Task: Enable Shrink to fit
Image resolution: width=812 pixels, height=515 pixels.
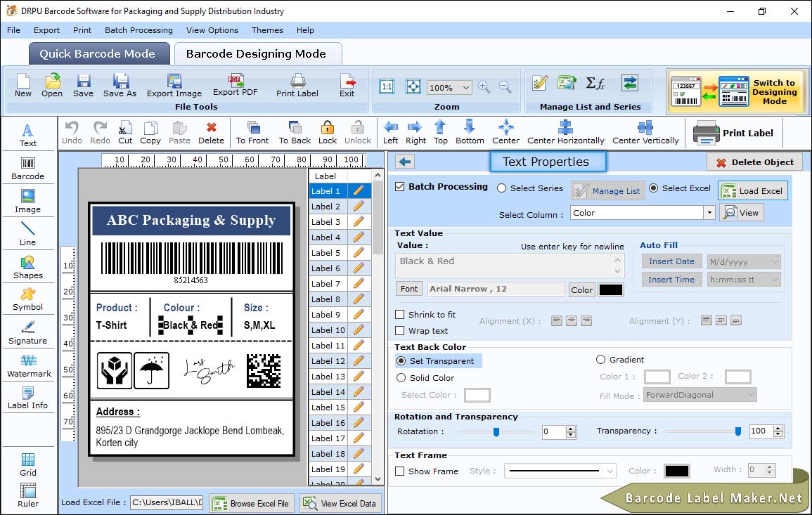Action: click(x=400, y=315)
